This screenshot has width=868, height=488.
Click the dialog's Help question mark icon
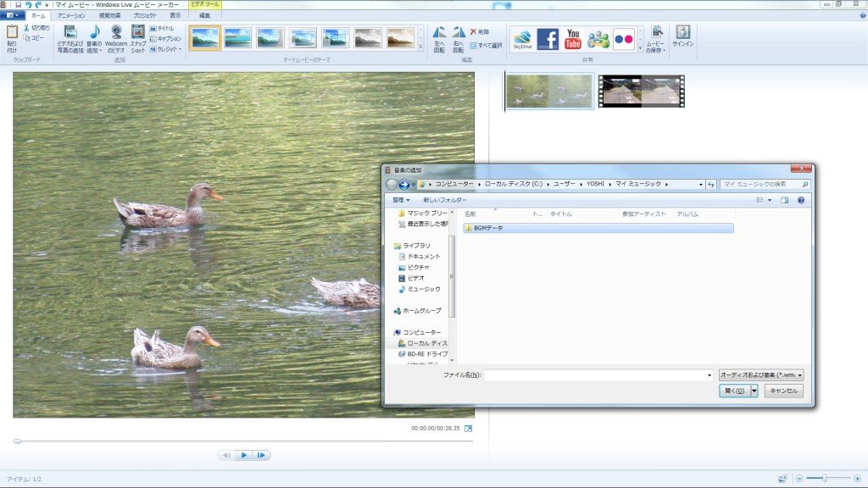801,200
